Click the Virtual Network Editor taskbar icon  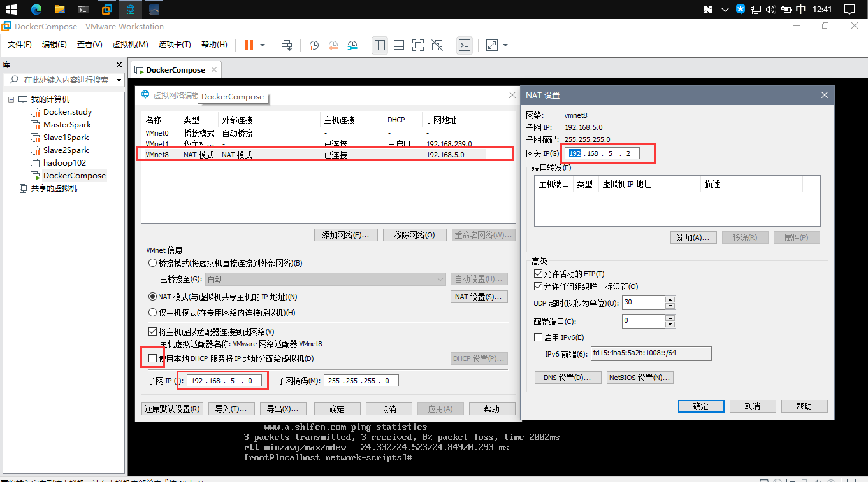point(131,10)
